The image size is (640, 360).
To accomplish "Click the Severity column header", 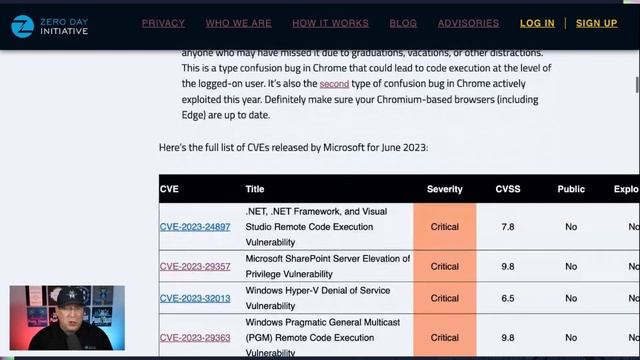I will [444, 189].
